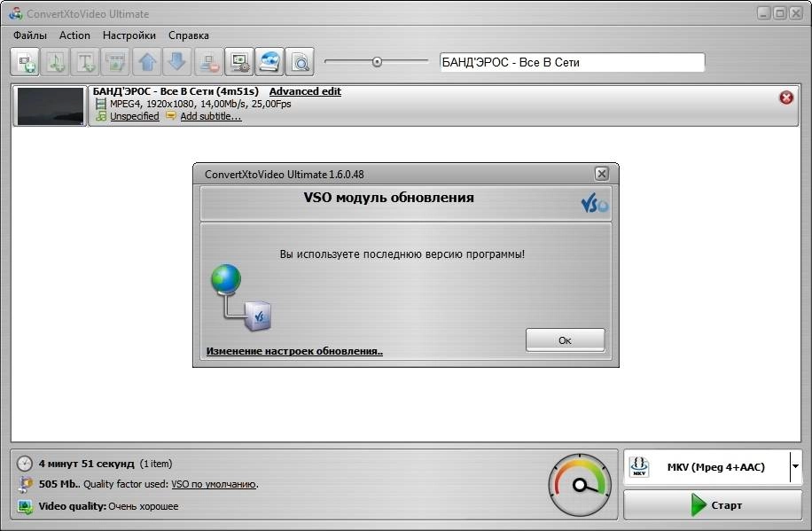This screenshot has height=531, width=812.
Task: Click the Add audio track toolbar icon
Action: pos(56,62)
